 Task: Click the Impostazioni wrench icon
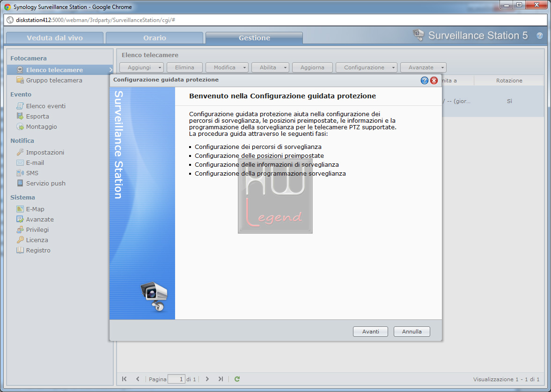point(20,152)
